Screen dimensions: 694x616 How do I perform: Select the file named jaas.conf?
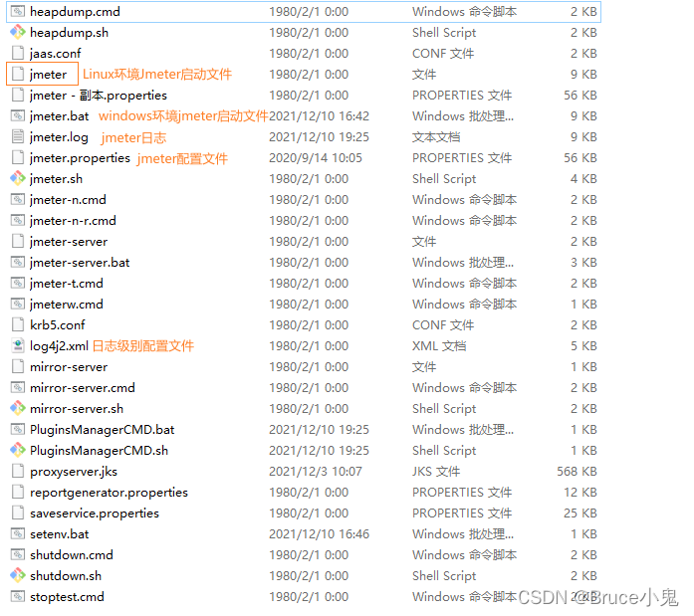(56, 53)
